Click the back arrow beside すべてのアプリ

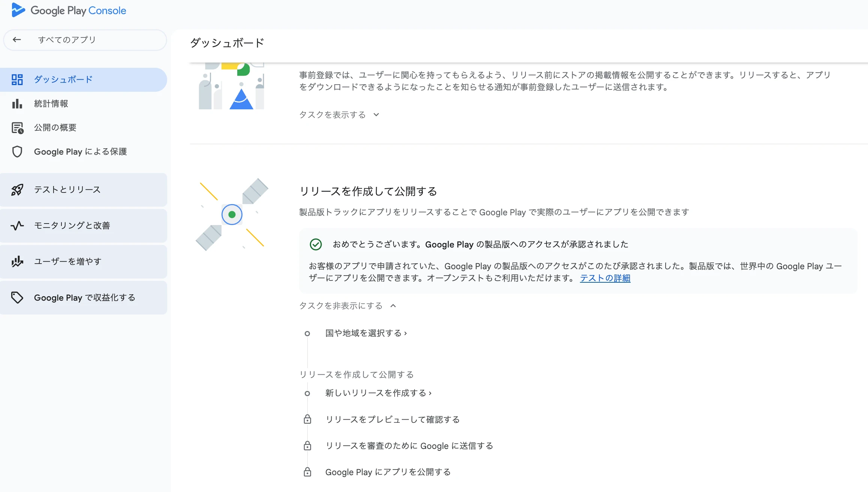coord(16,40)
